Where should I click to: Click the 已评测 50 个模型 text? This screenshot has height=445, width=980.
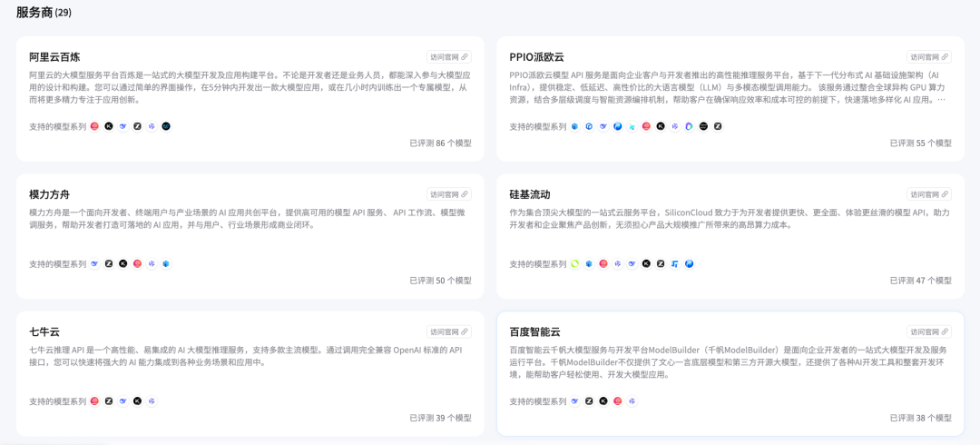441,281
